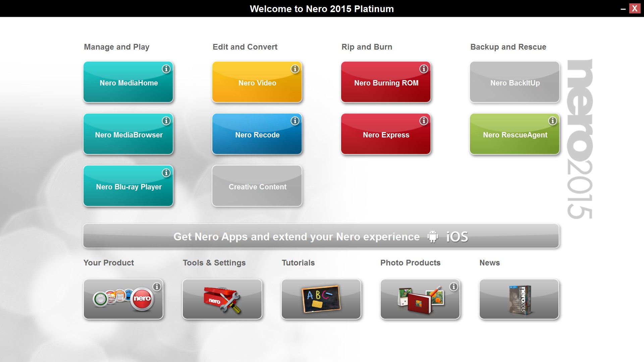Launch Nero Burning ROM
The width and height of the screenshot is (644, 362).
386,82
